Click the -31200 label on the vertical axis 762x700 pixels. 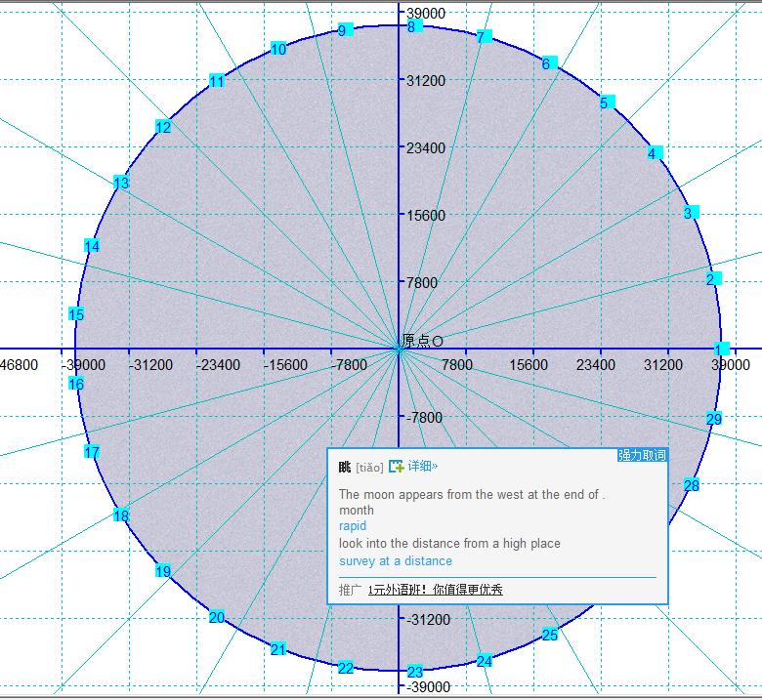point(428,619)
